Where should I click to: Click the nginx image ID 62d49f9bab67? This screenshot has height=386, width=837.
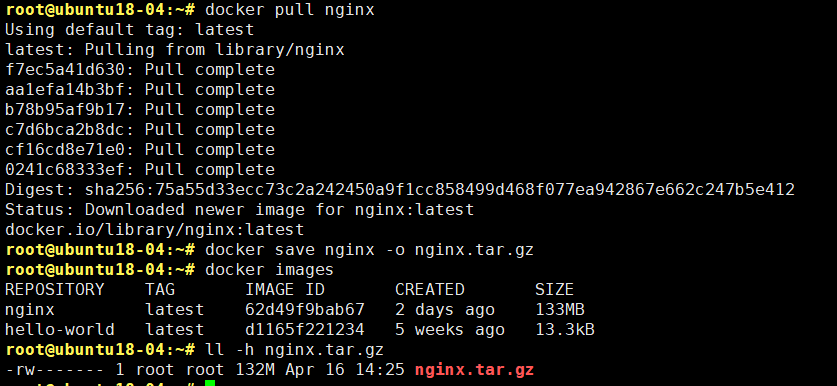tap(305, 310)
